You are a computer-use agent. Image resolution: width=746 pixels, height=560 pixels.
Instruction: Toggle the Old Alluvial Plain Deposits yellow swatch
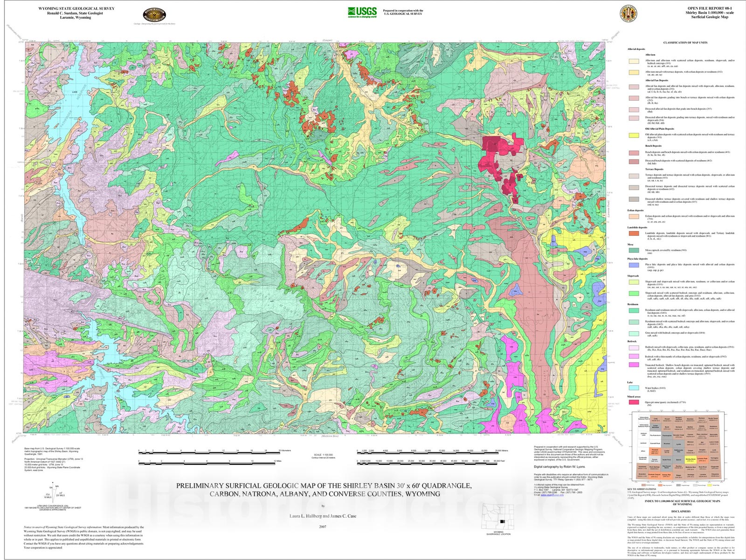tap(634, 136)
